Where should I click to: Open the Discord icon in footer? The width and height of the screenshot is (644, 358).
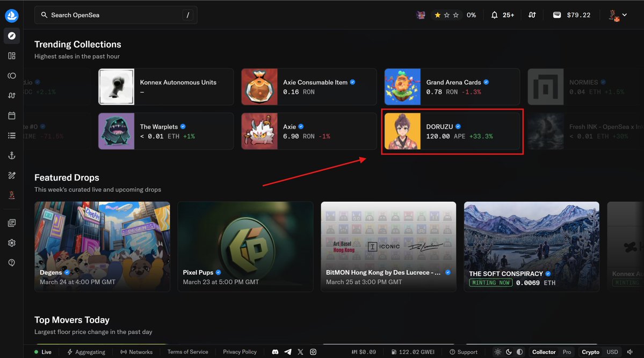click(x=275, y=352)
